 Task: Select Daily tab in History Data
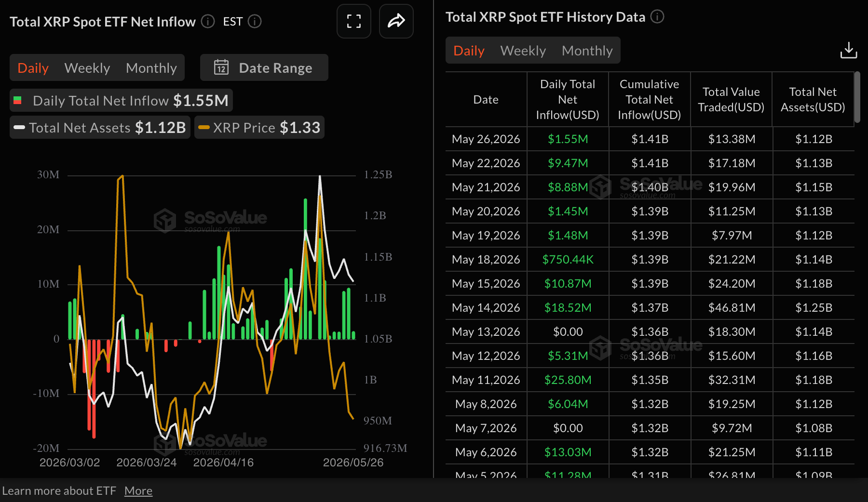[x=469, y=51]
